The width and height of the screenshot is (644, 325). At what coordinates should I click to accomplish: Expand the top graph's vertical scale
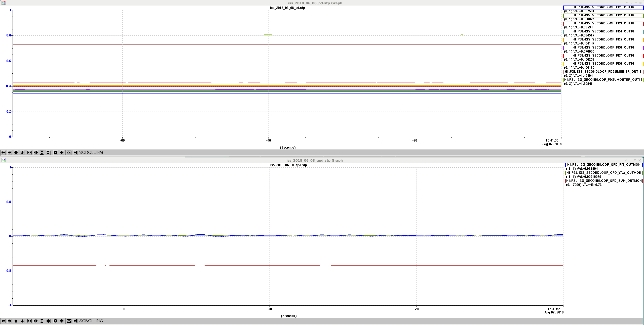pos(48,153)
